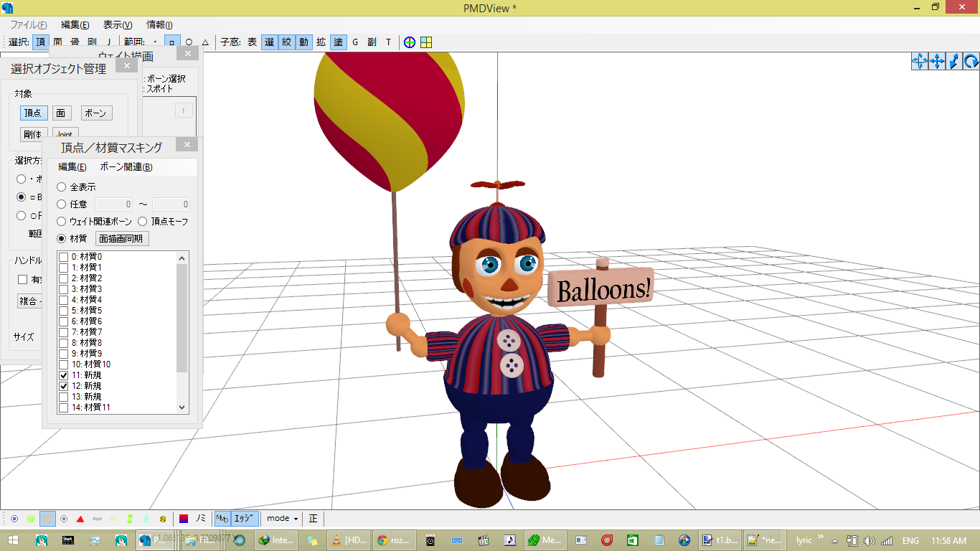Click the MMD mode icon in status bar
The height and width of the screenshot is (551, 980).
[224, 518]
